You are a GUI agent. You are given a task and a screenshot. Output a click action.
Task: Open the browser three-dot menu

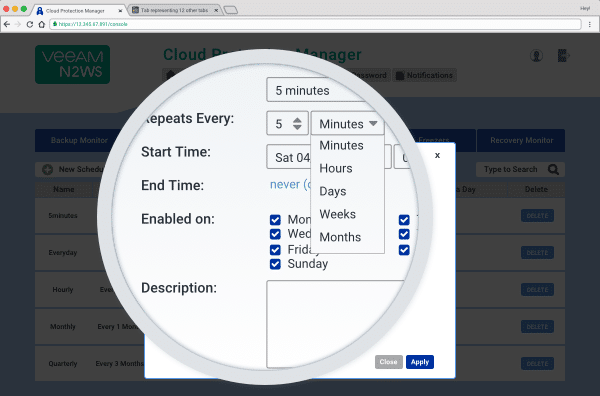click(x=590, y=24)
